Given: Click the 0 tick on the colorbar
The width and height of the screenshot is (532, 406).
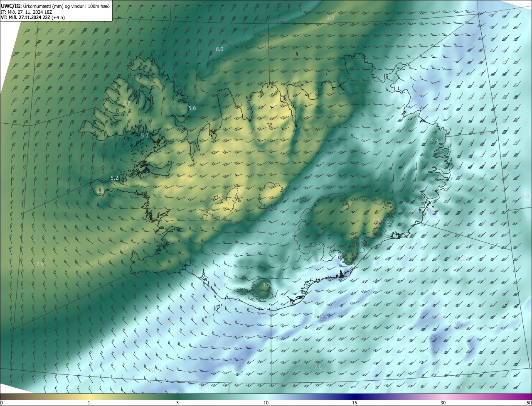Looking at the screenshot, I should 2,403.
